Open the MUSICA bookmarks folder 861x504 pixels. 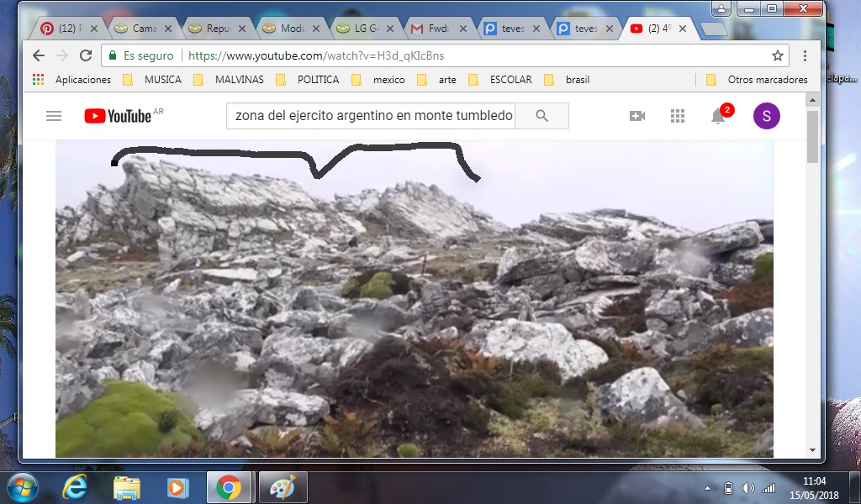(x=152, y=80)
